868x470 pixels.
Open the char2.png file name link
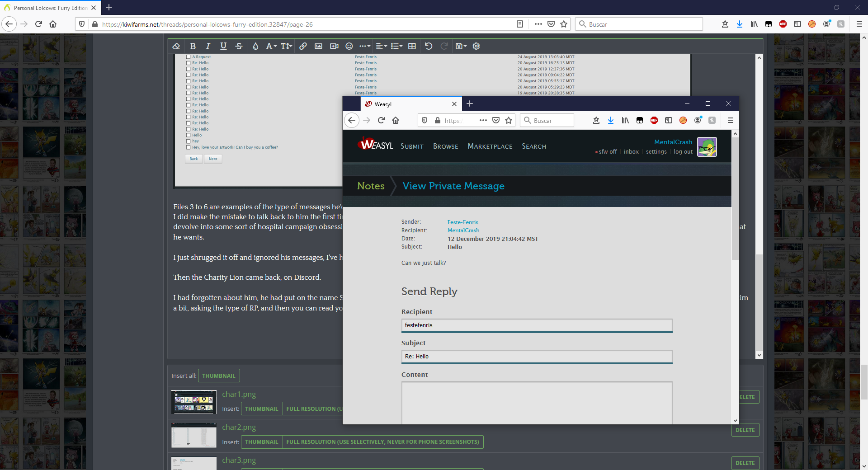click(239, 427)
